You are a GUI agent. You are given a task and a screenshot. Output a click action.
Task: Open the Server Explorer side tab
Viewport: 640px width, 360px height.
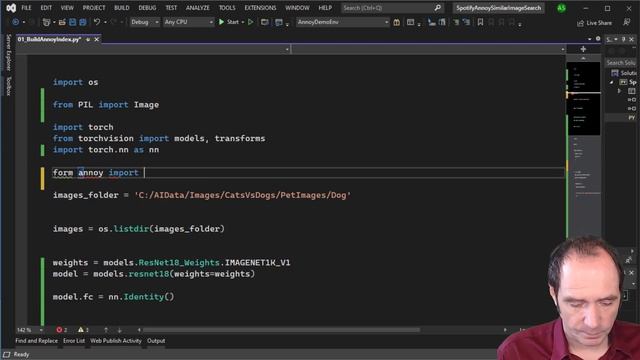pyautogui.click(x=8, y=53)
